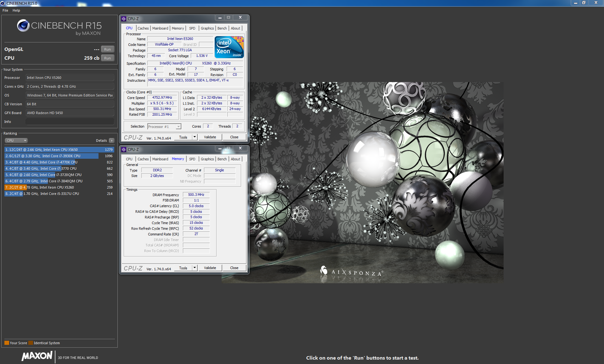Screen dimensions: 604x364
Task: Select Caches tab in lower CPU-Z window
Action: [x=143, y=159]
